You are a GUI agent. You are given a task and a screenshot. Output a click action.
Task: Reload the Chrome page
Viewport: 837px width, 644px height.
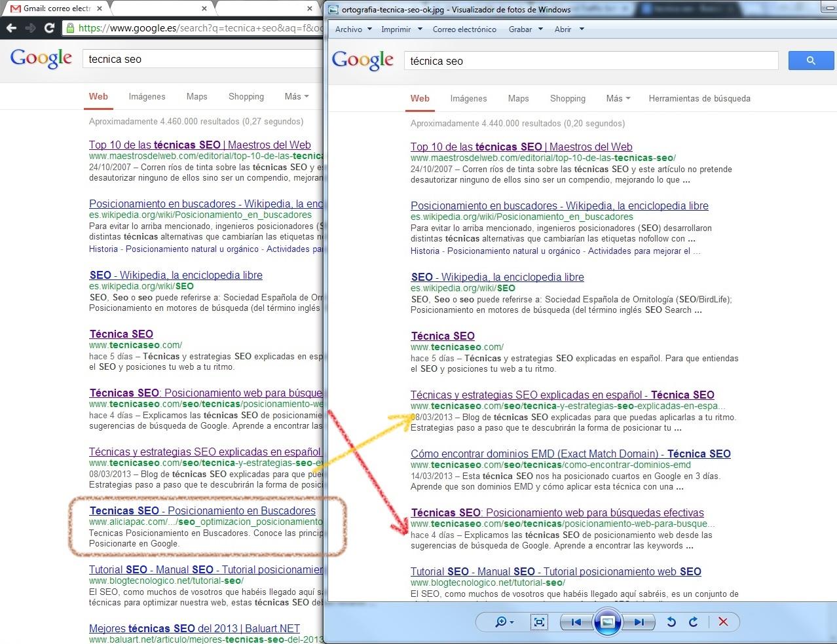coord(49,28)
